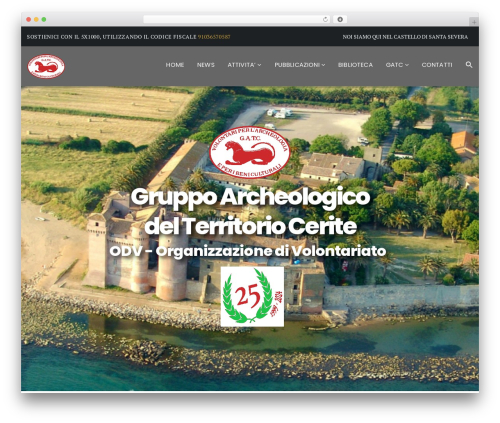Click the 25th anniversary laurel image
This screenshot has height=423, width=500.
click(252, 297)
